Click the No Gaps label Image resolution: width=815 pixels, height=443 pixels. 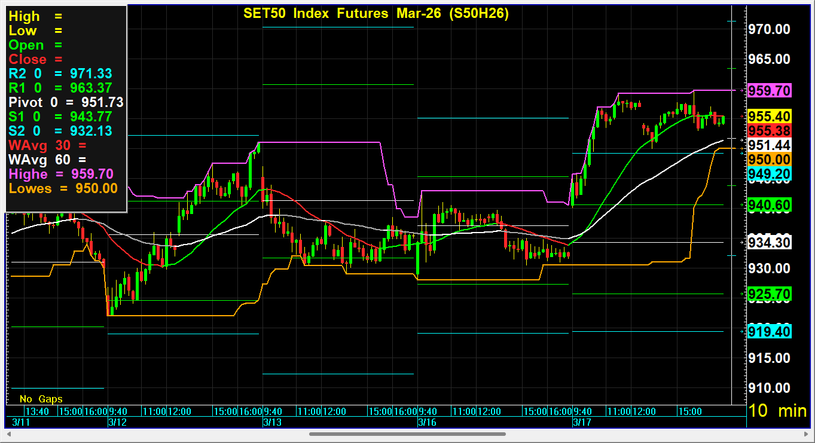tap(40, 397)
